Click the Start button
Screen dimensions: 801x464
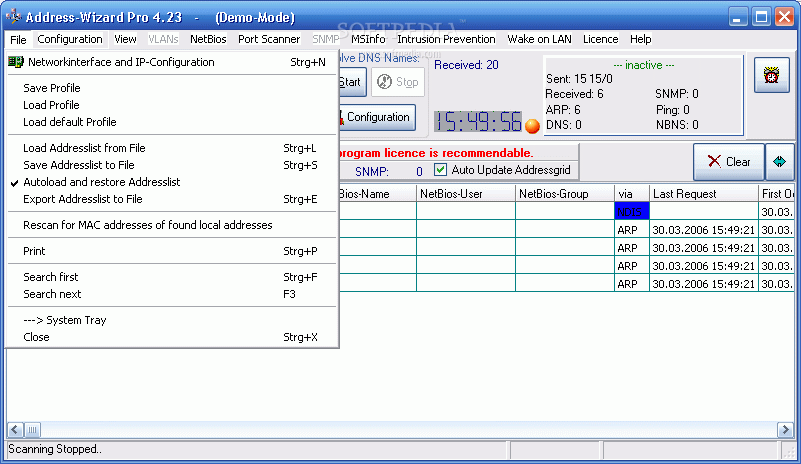pyautogui.click(x=352, y=82)
